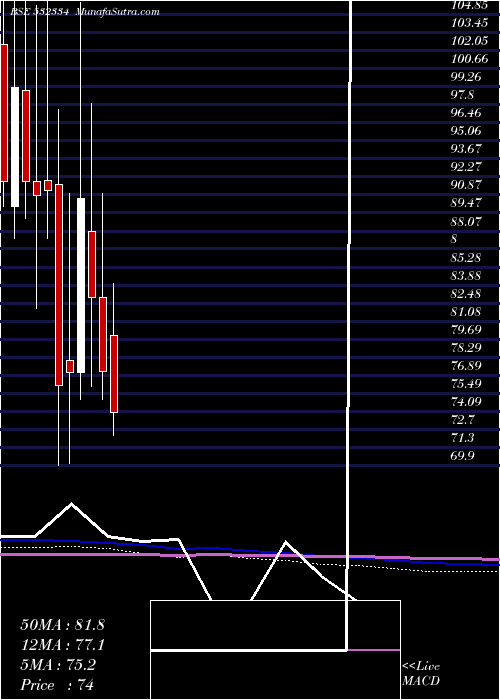Click the 104.85 price axis label
This screenshot has height=700, width=500.
coord(467,5)
